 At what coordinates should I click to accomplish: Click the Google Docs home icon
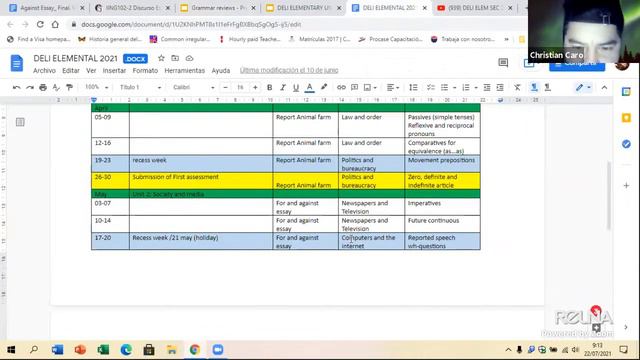[x=17, y=63]
